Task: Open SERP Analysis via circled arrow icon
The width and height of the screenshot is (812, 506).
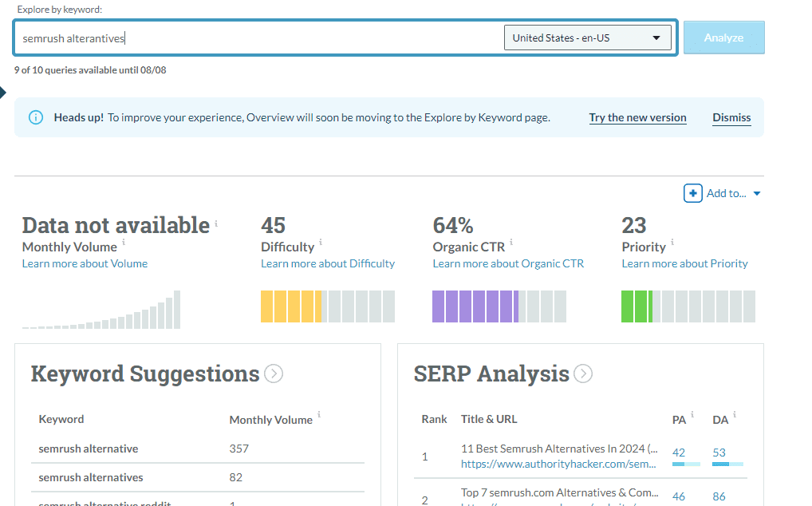Action: (x=583, y=374)
